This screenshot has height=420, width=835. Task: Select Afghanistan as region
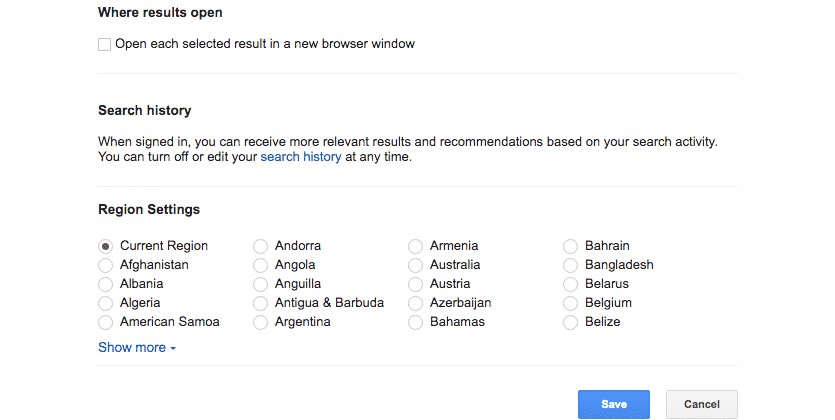pos(105,265)
